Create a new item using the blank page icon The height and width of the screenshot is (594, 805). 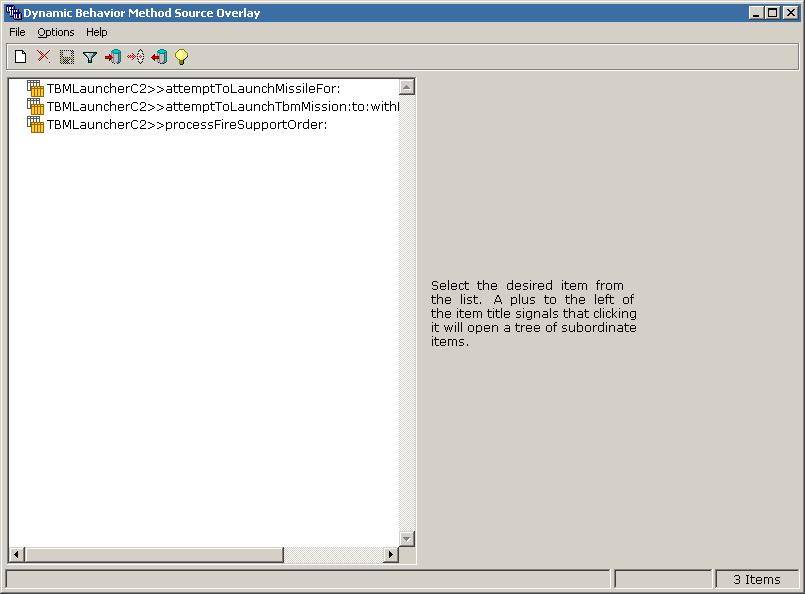(20, 57)
